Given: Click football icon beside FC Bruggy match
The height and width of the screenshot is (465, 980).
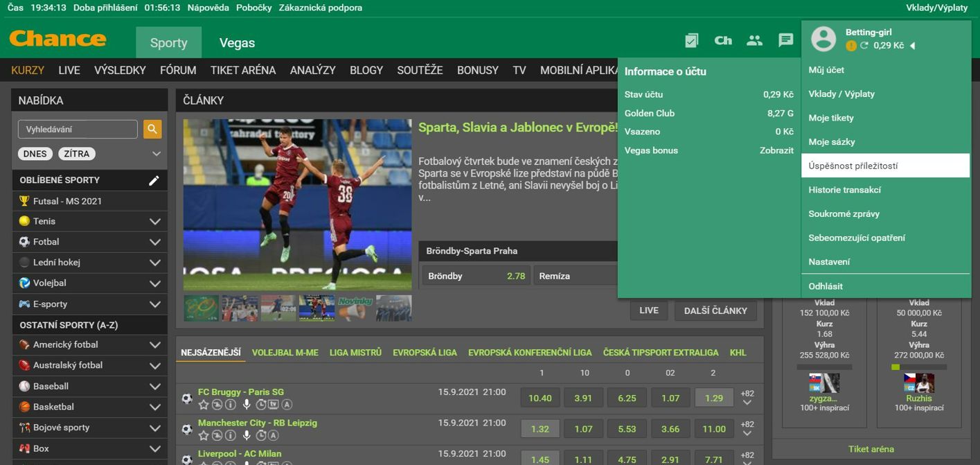Looking at the screenshot, I should tap(187, 398).
